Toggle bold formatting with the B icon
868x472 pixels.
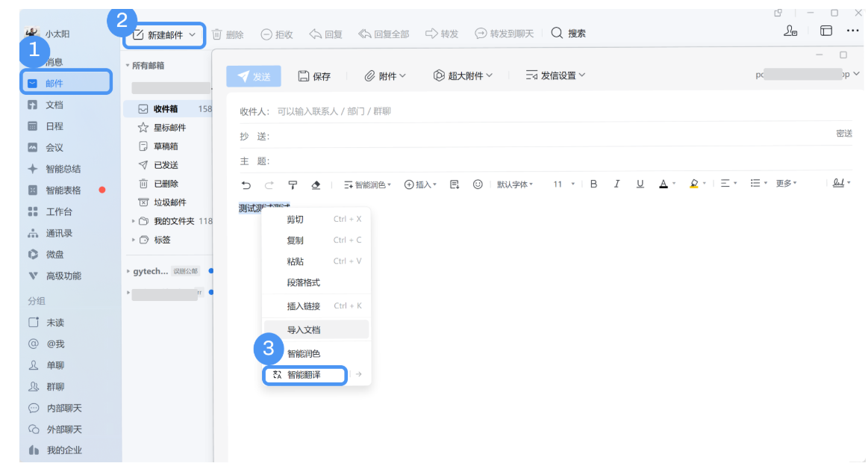coord(593,184)
